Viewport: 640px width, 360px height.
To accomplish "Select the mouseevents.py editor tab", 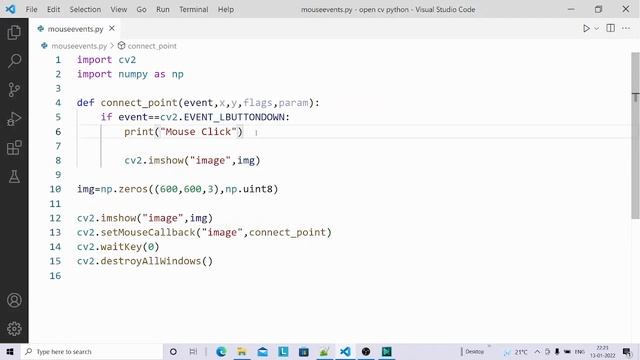I will pyautogui.click(x=76, y=29).
